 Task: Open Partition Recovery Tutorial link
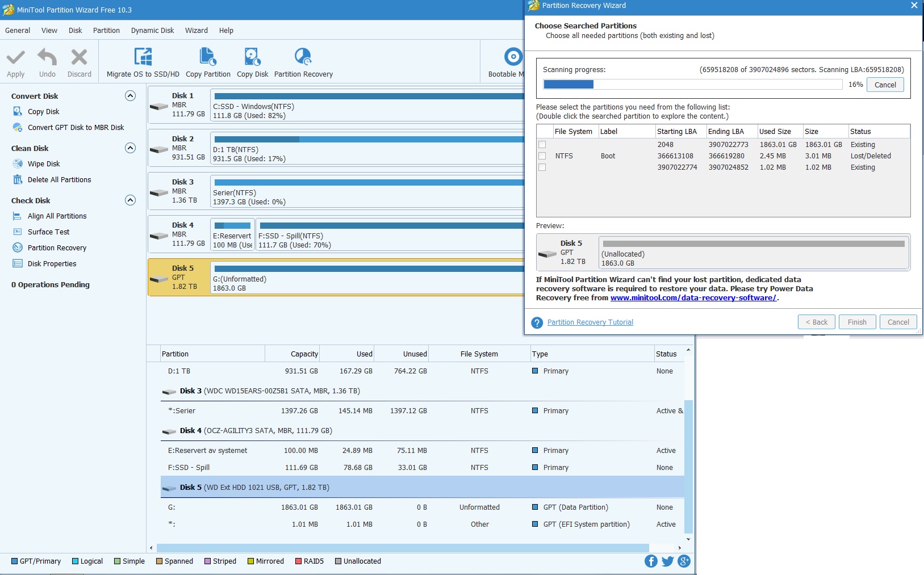pyautogui.click(x=590, y=322)
